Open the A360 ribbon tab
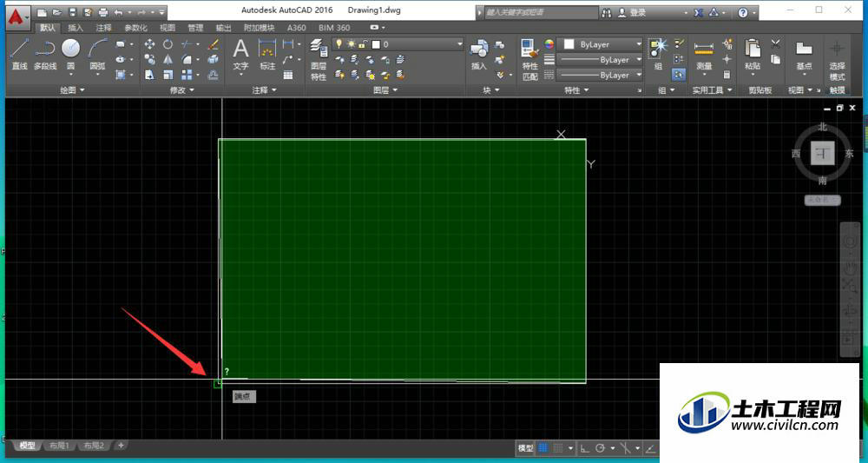Viewport: 868px width, 463px height. click(x=296, y=28)
